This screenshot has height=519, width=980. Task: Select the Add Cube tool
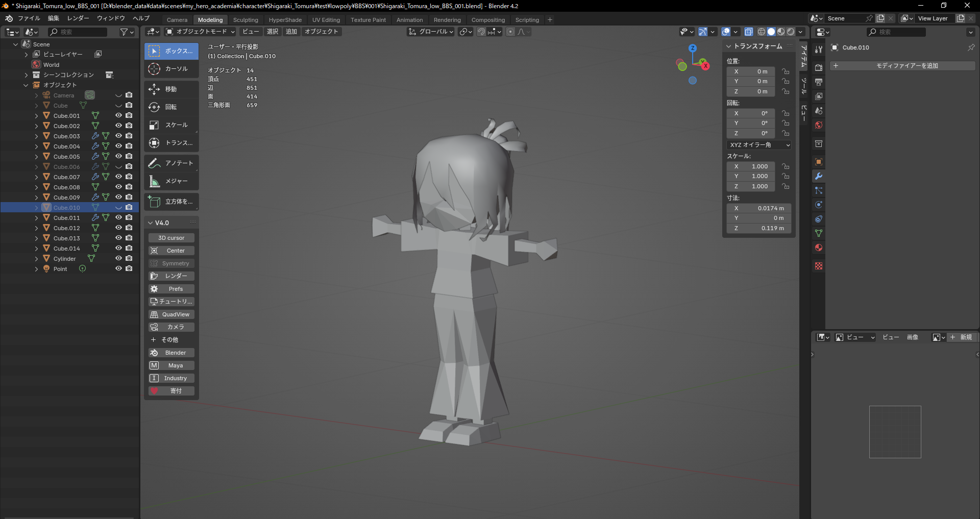171,202
